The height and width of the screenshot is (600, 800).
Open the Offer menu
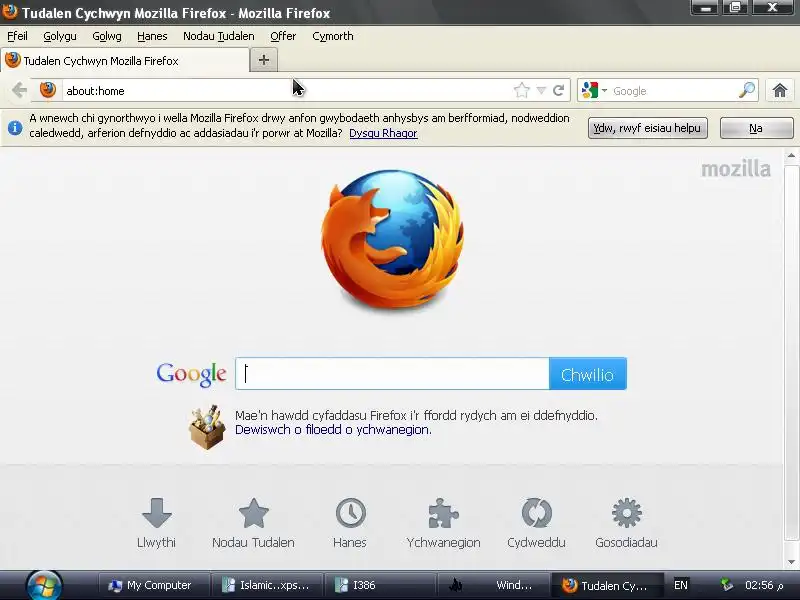pos(283,36)
